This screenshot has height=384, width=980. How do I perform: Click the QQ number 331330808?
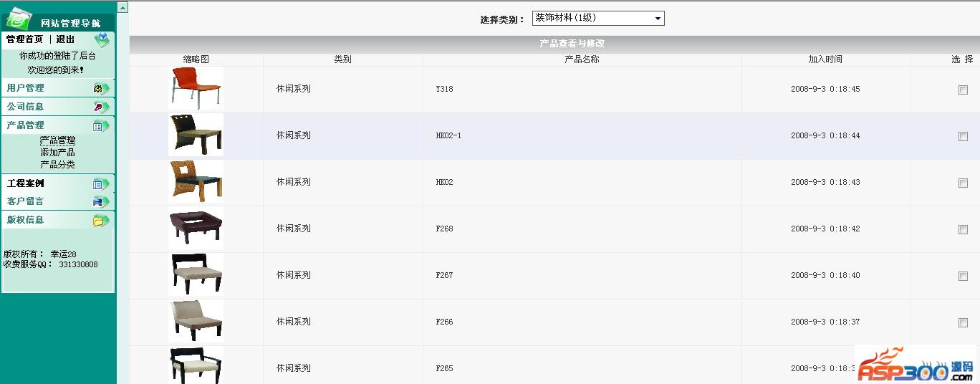pos(78,264)
